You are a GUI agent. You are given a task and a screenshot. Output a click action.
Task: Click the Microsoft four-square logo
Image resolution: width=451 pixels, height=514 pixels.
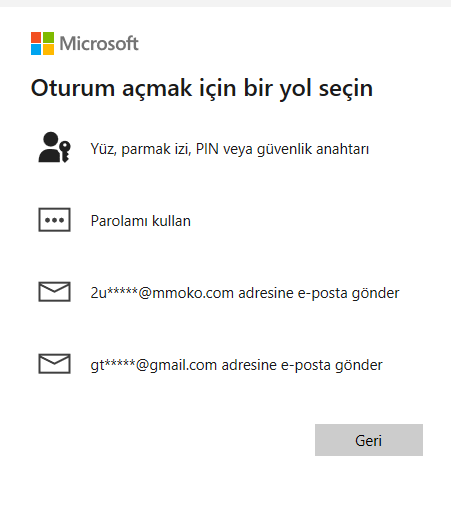[42, 43]
